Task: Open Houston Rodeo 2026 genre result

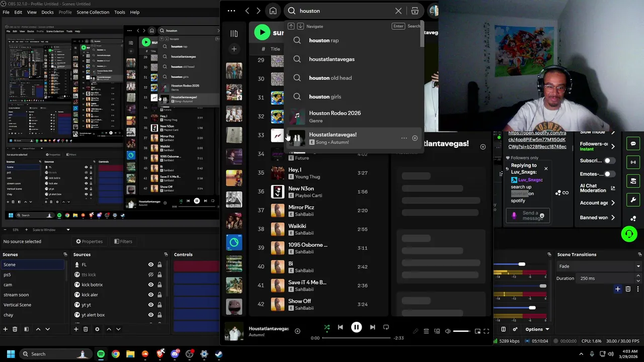Action: pyautogui.click(x=354, y=117)
